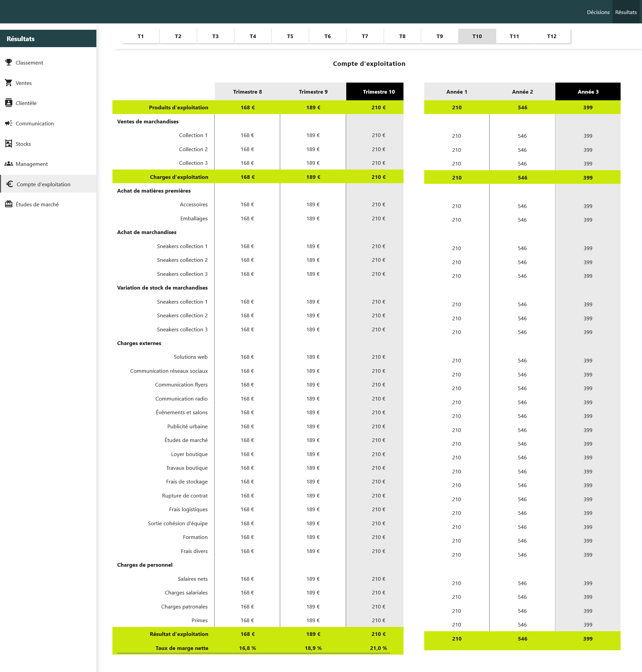This screenshot has width=642, height=672.
Task: Switch to the T1 quarter tab
Action: coord(141,36)
